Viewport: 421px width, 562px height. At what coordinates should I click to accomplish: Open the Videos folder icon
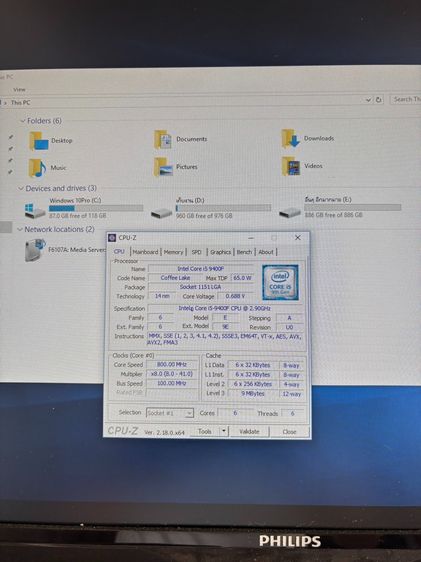291,166
